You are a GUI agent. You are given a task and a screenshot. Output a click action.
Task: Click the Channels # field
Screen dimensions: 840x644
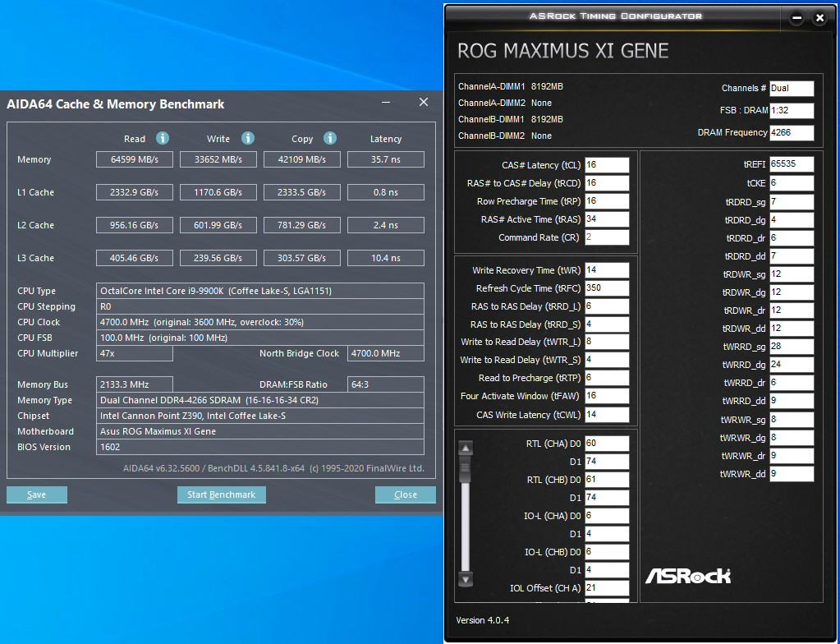(792, 89)
